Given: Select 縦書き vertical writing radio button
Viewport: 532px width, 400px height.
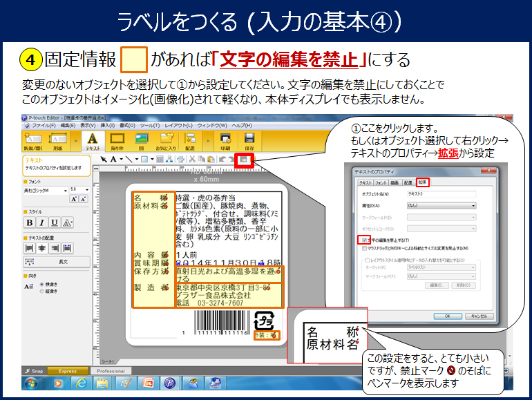Looking at the screenshot, I should (x=41, y=291).
